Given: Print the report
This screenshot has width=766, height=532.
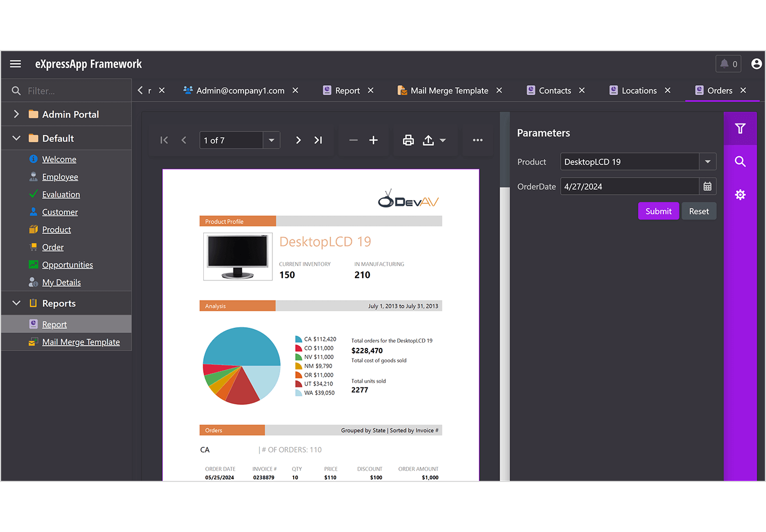Looking at the screenshot, I should pos(407,140).
